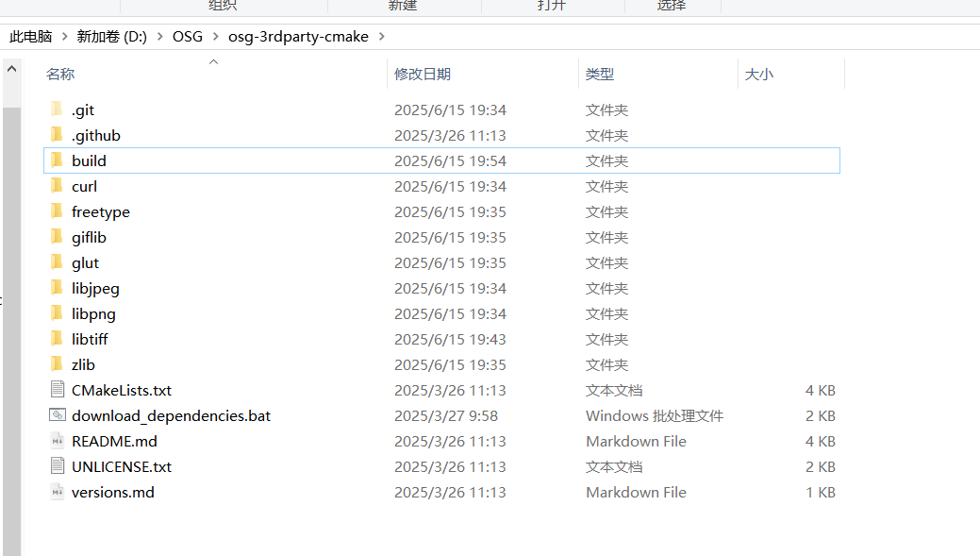
Task: Select the curl folder icon
Action: click(58, 186)
